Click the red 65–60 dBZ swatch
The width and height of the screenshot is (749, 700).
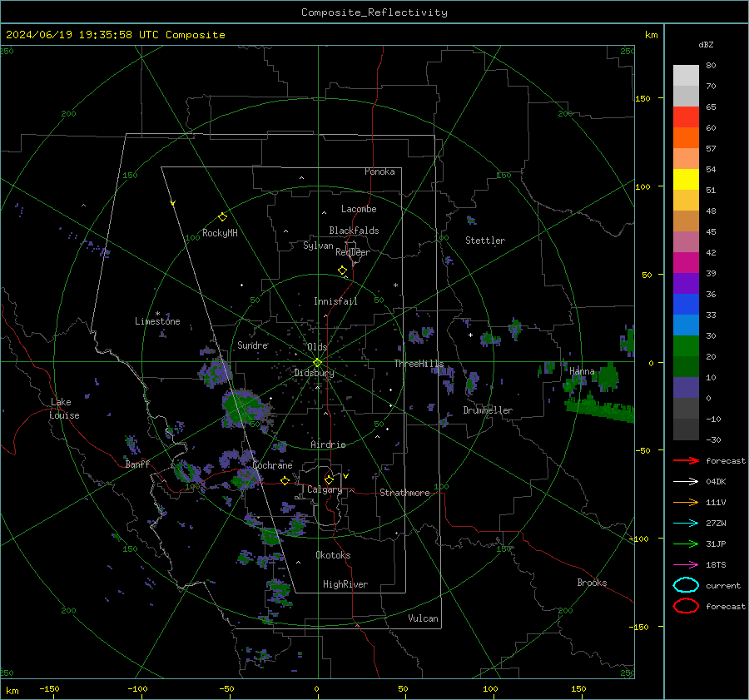686,117
